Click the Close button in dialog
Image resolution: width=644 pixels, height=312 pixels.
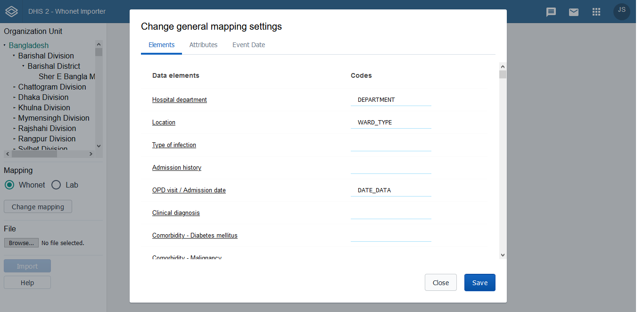coord(440,283)
